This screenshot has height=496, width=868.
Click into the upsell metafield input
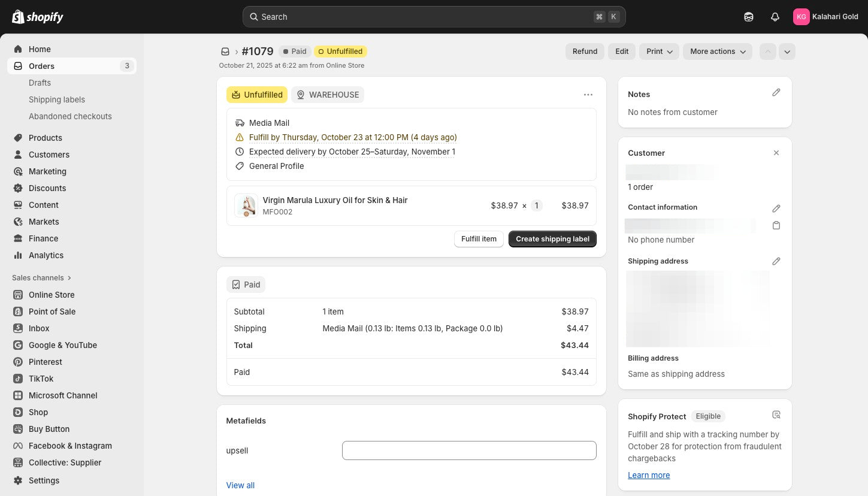[x=468, y=450]
